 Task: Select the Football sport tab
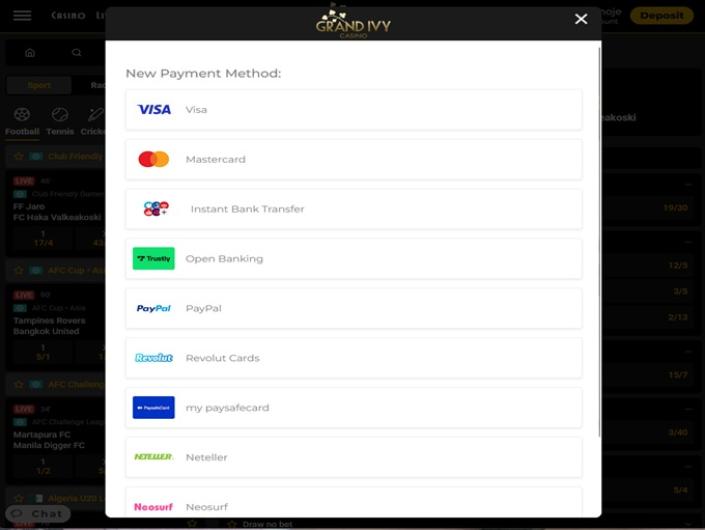[22, 121]
